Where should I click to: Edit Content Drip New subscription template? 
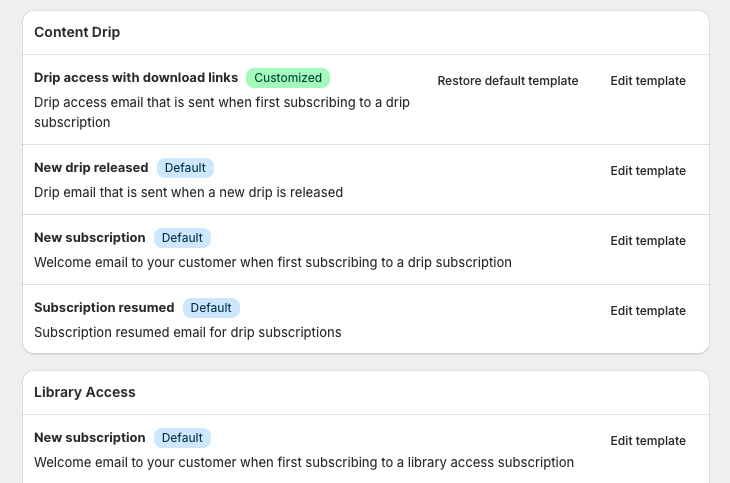coord(648,241)
